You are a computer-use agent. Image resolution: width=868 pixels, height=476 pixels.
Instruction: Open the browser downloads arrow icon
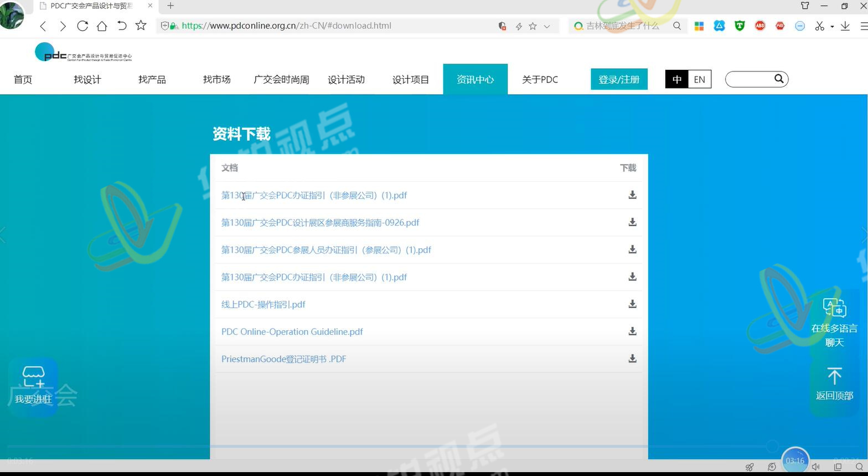coord(845,26)
